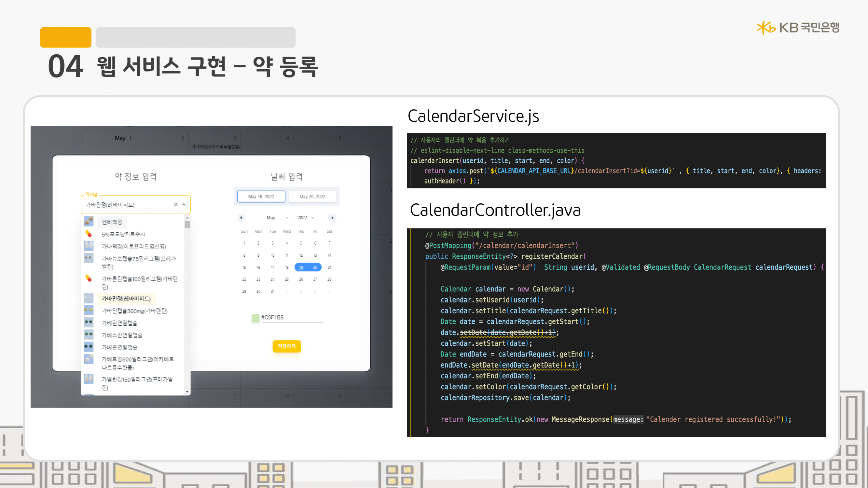The image size is (868, 488).
Task: Click the 가벨린정150밀리그램 pill image icon
Action: coord(89,380)
